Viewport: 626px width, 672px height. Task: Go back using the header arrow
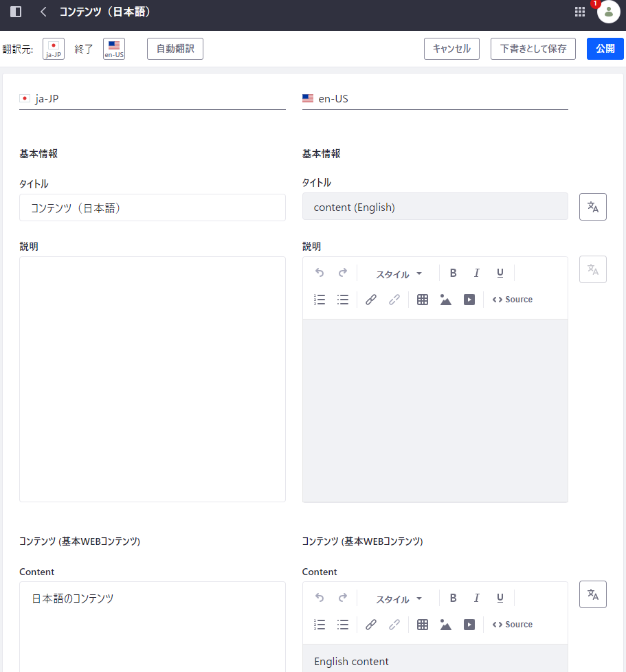pyautogui.click(x=43, y=12)
